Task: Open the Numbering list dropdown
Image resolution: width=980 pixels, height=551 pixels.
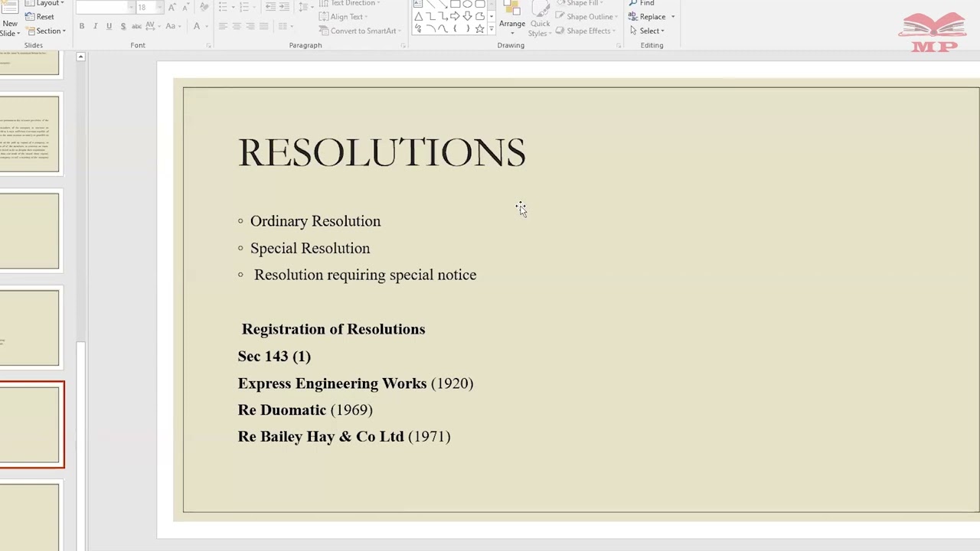Action: point(254,7)
